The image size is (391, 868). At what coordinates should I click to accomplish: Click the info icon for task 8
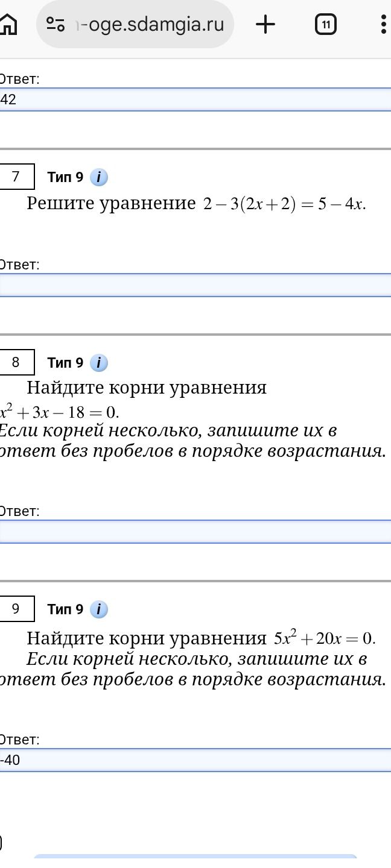click(99, 363)
